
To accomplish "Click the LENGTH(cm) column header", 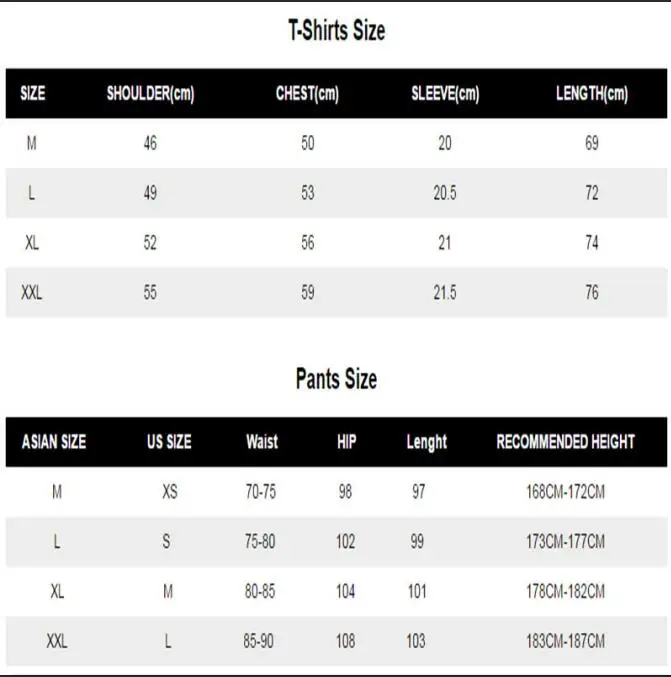I will 591,94.
